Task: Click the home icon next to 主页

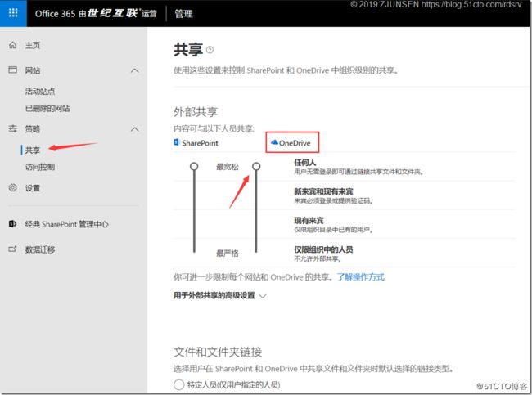Action: click(x=12, y=45)
